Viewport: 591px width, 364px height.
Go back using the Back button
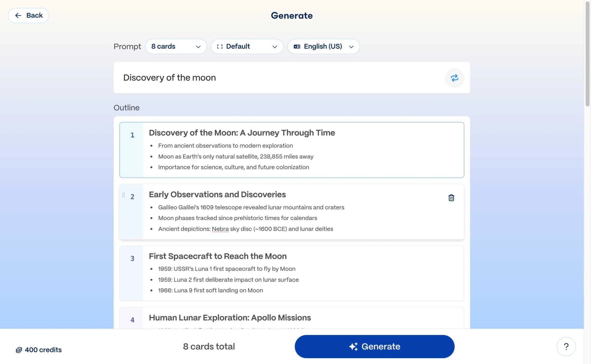tap(28, 15)
